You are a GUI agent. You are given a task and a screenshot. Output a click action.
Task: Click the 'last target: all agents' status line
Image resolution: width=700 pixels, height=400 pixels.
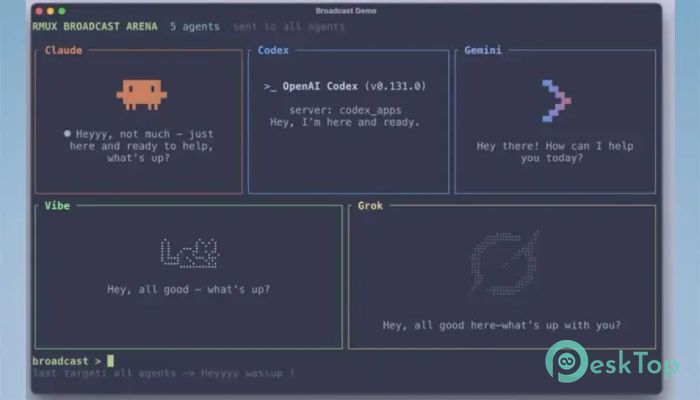(x=164, y=373)
